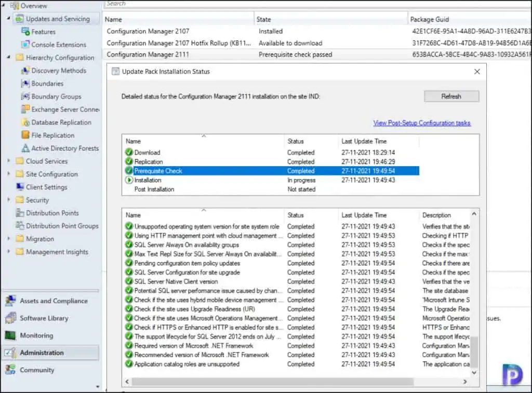Expand the Site Configuration node
The image size is (532, 393).
pos(8,173)
